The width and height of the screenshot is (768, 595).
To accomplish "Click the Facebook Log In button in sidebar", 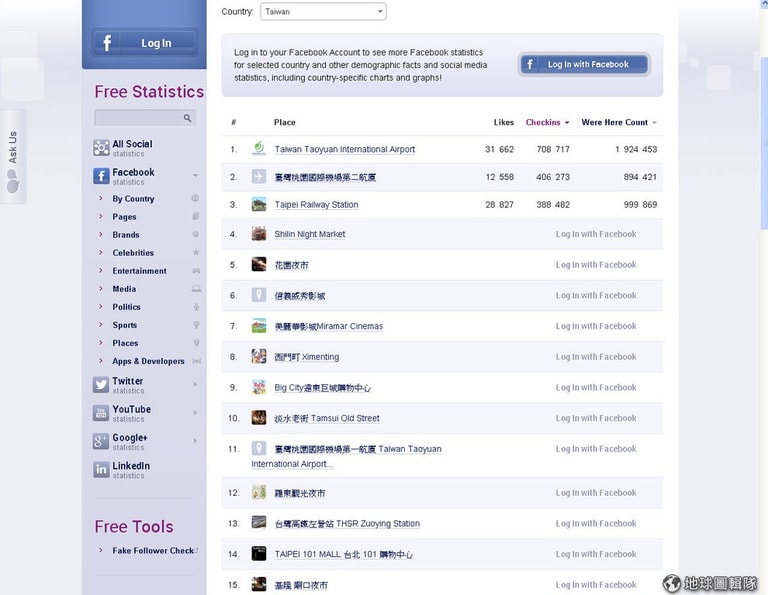I will pos(144,43).
